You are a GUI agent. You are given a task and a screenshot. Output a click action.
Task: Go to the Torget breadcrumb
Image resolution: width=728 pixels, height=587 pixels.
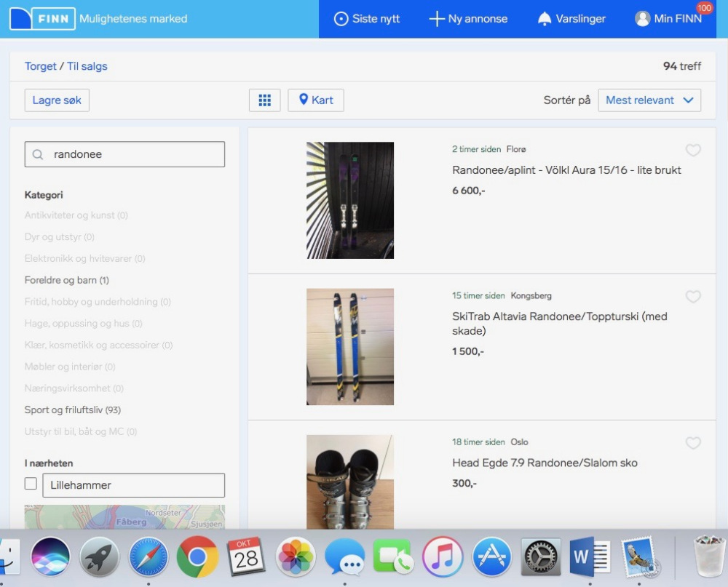point(40,66)
